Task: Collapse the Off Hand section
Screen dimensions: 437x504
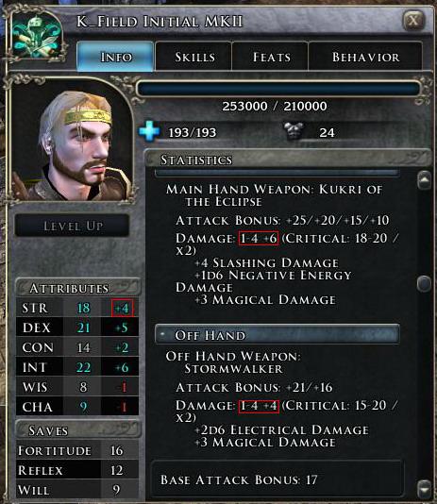Action: coord(163,335)
